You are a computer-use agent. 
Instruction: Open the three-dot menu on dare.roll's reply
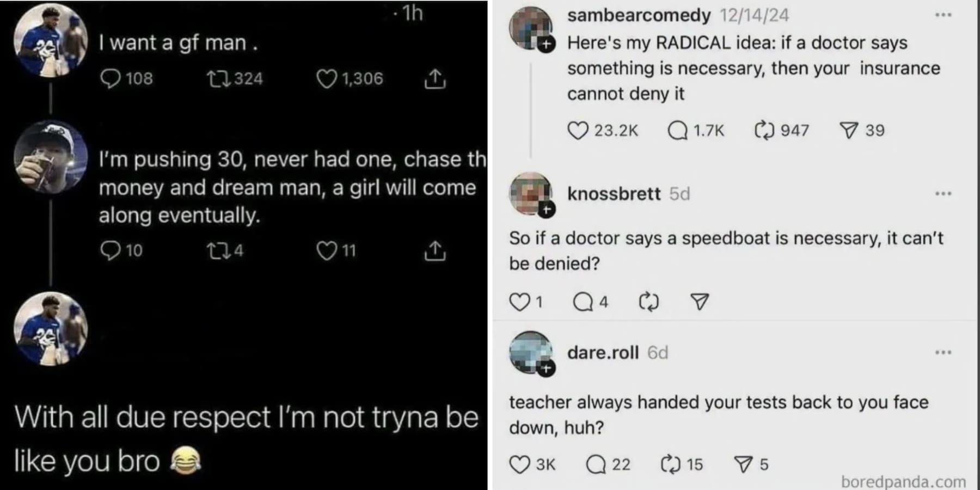943,353
